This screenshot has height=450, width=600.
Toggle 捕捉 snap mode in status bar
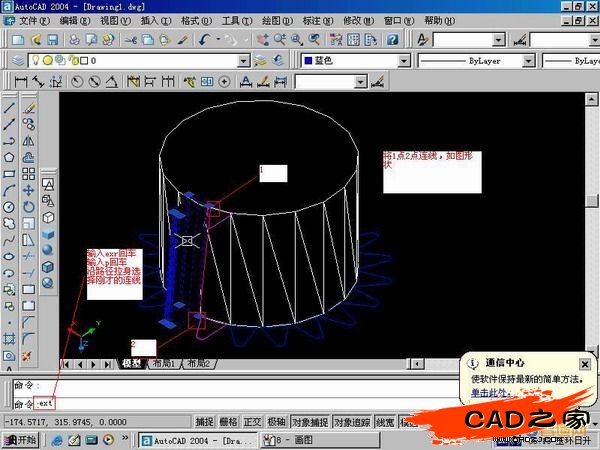click(x=204, y=422)
